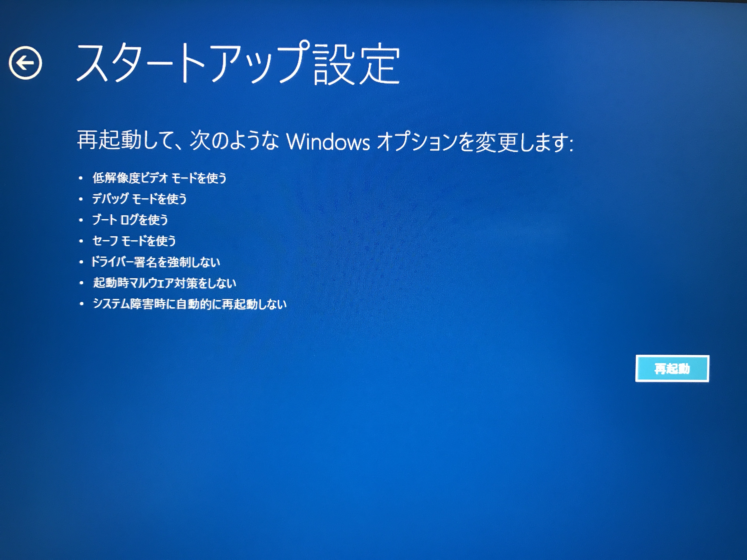Screen dimensions: 747x560
Task: Select the セーフ モードを使う line
Action: pyautogui.click(x=134, y=241)
